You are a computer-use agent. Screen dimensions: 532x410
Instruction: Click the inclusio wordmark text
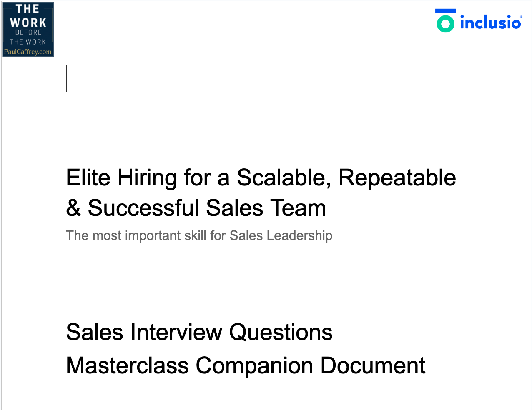click(x=490, y=22)
